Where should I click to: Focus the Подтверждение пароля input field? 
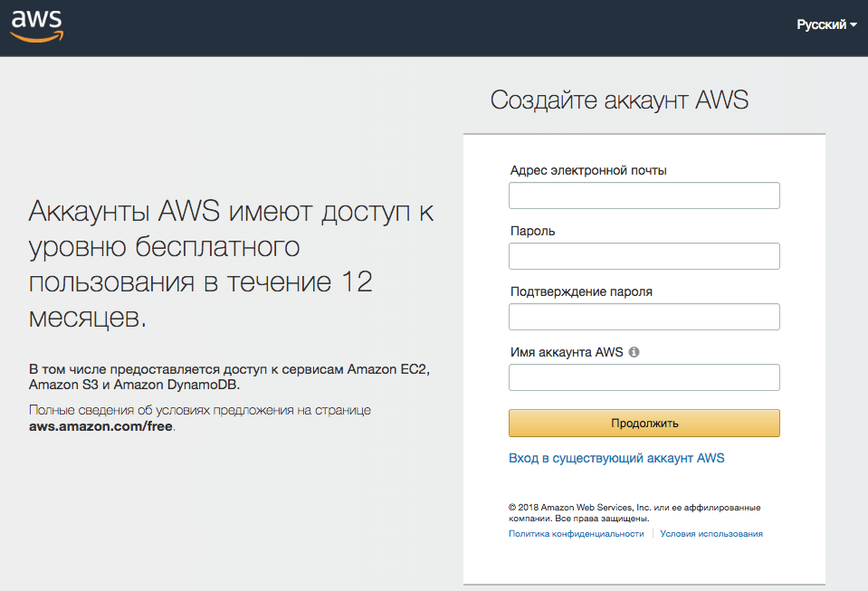point(644,317)
